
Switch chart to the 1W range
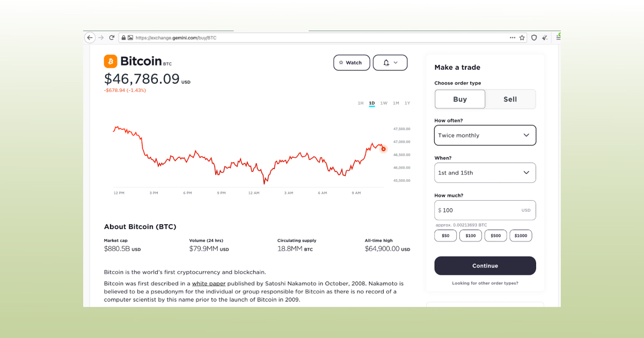pos(384,103)
